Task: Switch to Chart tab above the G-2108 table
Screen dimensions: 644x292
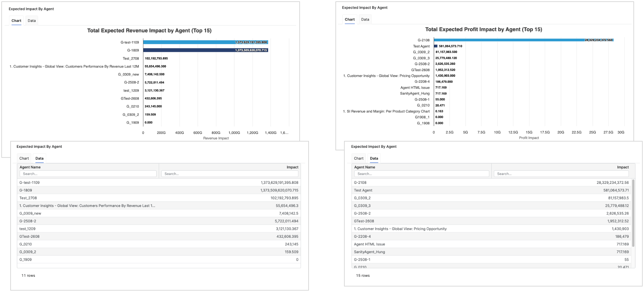Action: [359, 158]
